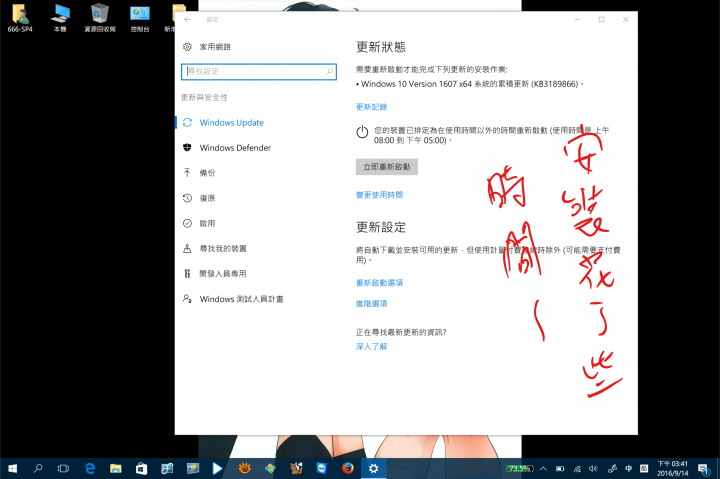Open Task View from taskbar
This screenshot has width=720, height=479.
(63, 468)
